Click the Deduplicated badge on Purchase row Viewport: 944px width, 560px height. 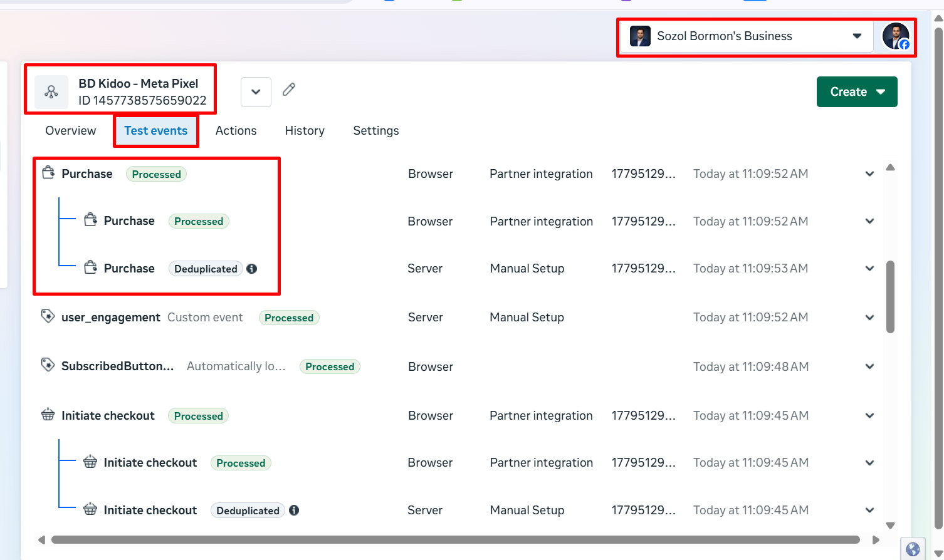[206, 269]
